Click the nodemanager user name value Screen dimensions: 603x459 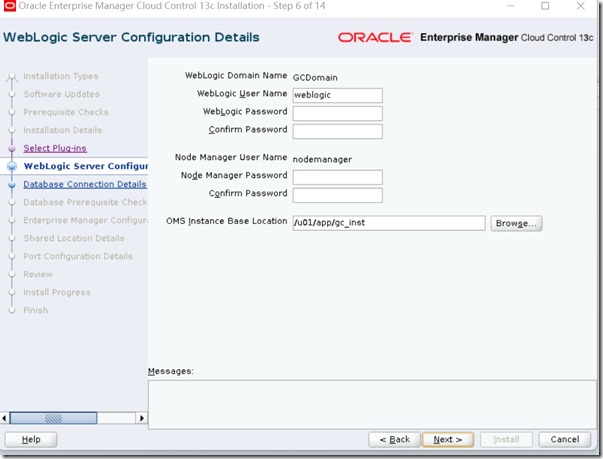(322, 160)
